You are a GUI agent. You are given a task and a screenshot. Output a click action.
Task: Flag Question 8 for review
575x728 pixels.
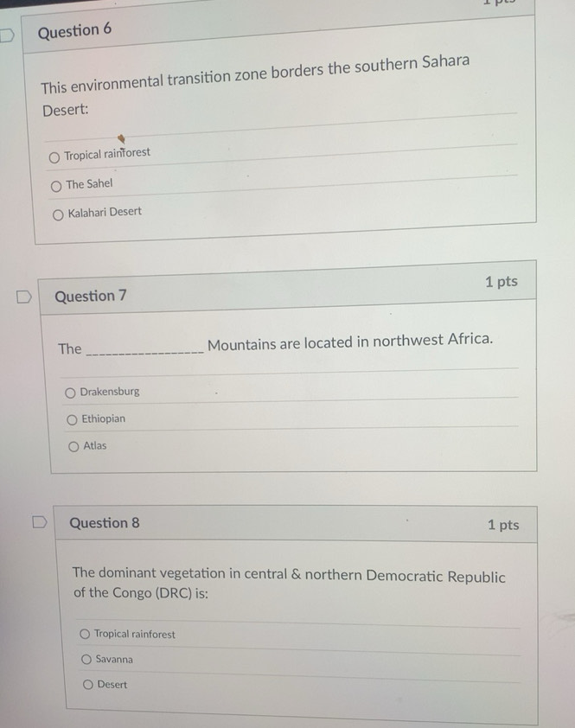pos(37,522)
